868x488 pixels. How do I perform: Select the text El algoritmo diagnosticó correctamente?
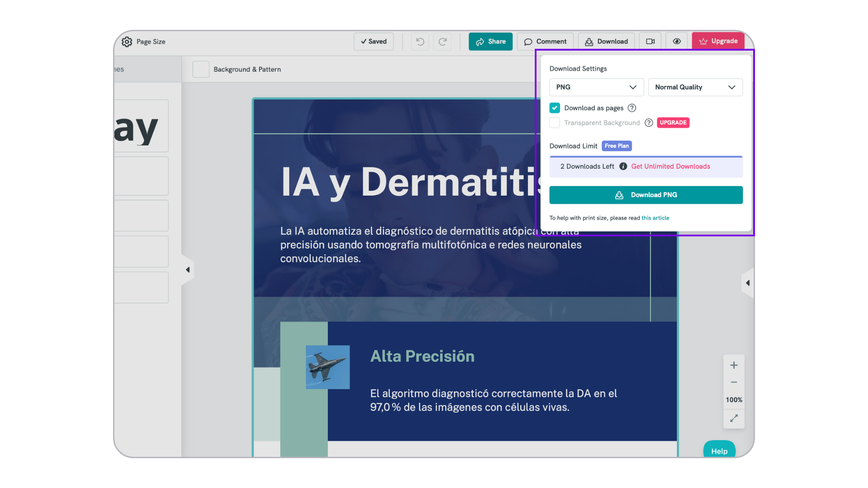(494, 400)
